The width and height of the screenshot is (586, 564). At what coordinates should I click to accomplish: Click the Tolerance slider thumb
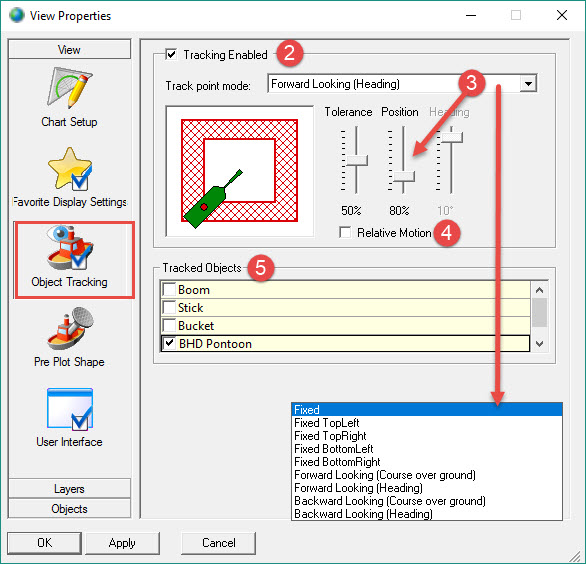coord(357,160)
